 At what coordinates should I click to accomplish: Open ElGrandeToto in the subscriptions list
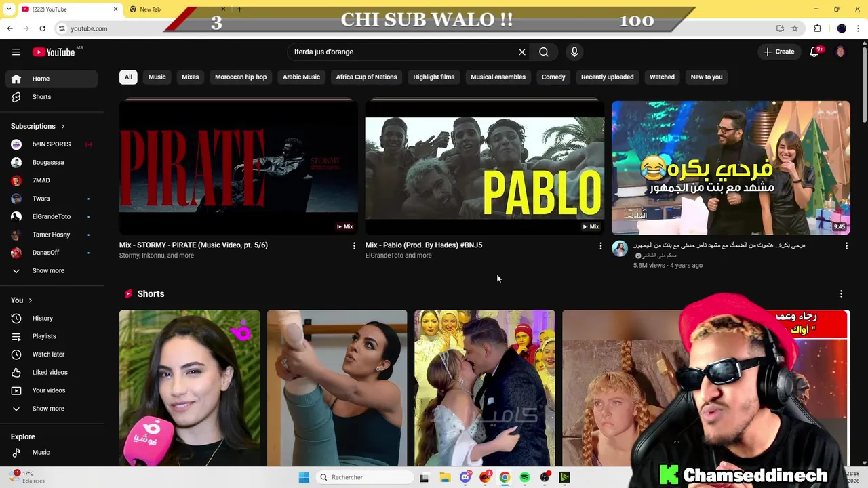(x=52, y=217)
